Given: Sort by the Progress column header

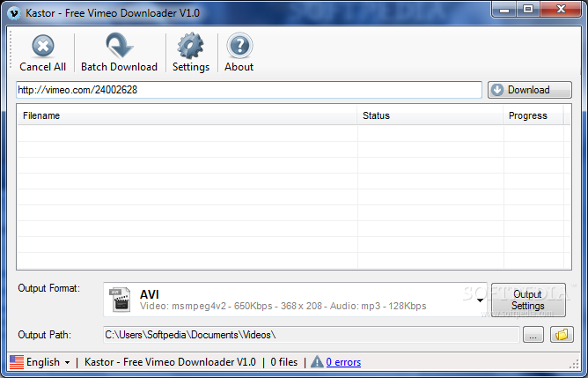Looking at the screenshot, I should [x=533, y=115].
